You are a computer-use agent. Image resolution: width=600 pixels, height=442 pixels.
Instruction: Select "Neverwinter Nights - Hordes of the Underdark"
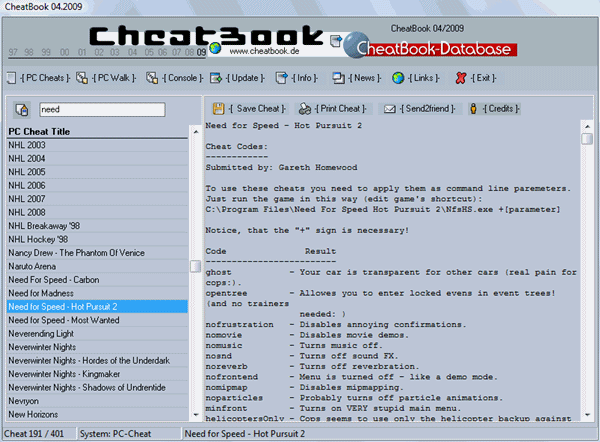pos(98,360)
